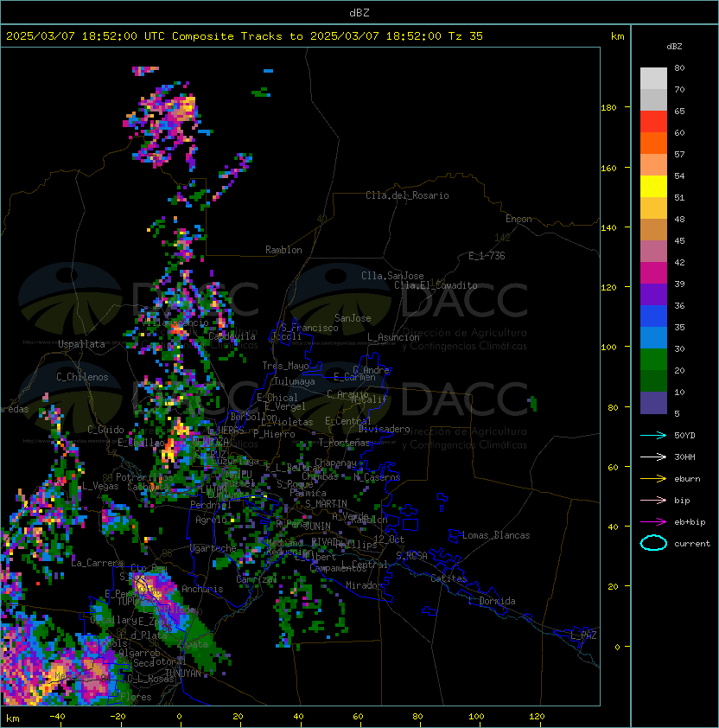Select the 'N_Caseros' map label
Screen dimensions: 719x728
(x=377, y=476)
